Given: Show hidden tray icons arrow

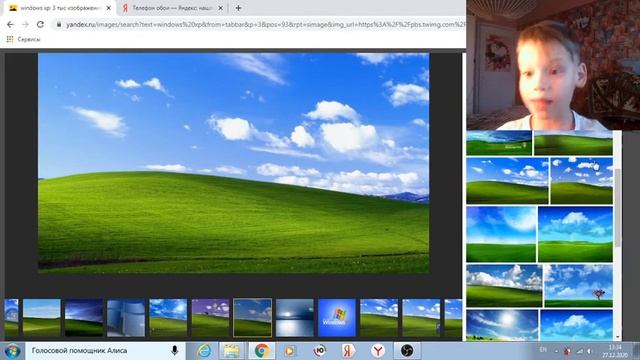Looking at the screenshot, I should pyautogui.click(x=556, y=351).
